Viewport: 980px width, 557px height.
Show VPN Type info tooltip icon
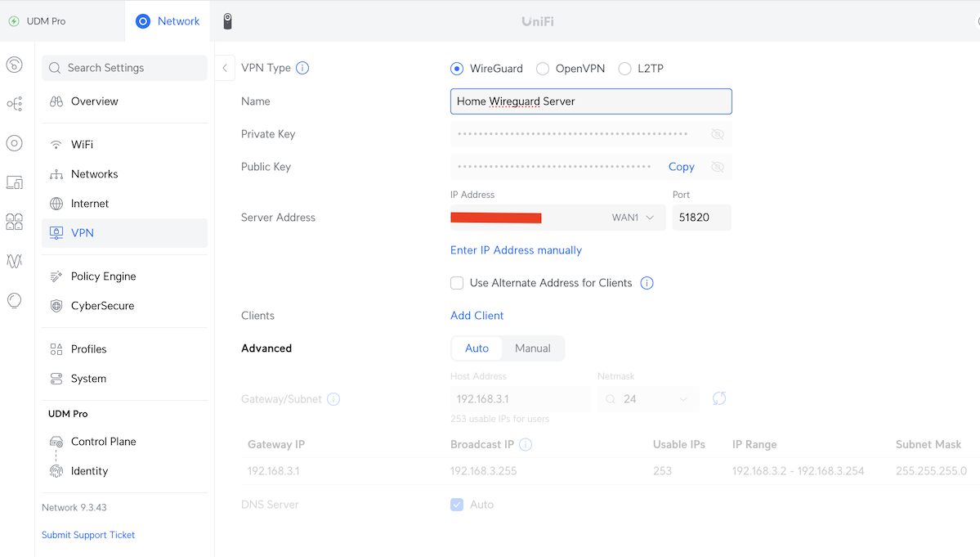(x=302, y=68)
